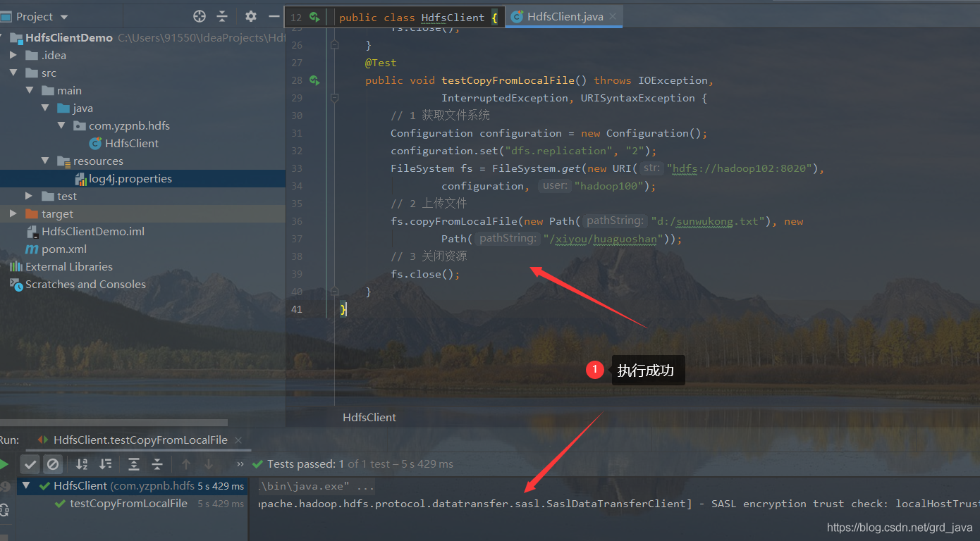The image size is (980, 541).
Task: Select External Libraries node
Action: click(69, 266)
